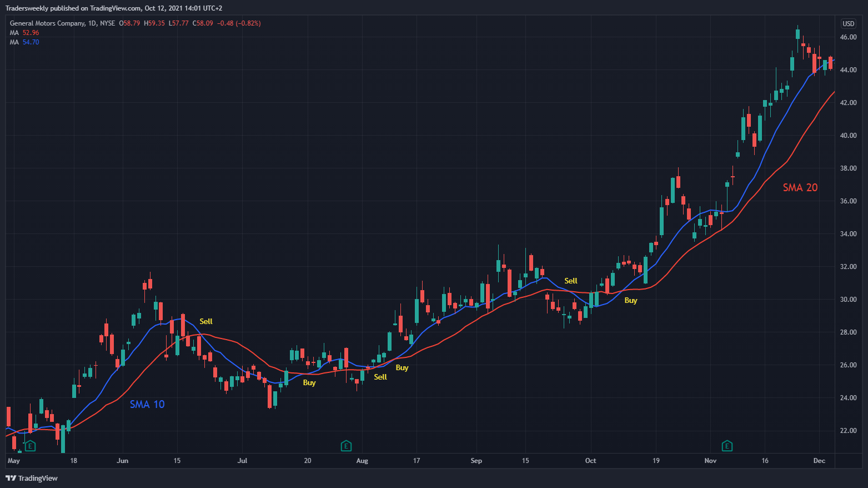Click the 20 date label after Jul

(308, 461)
